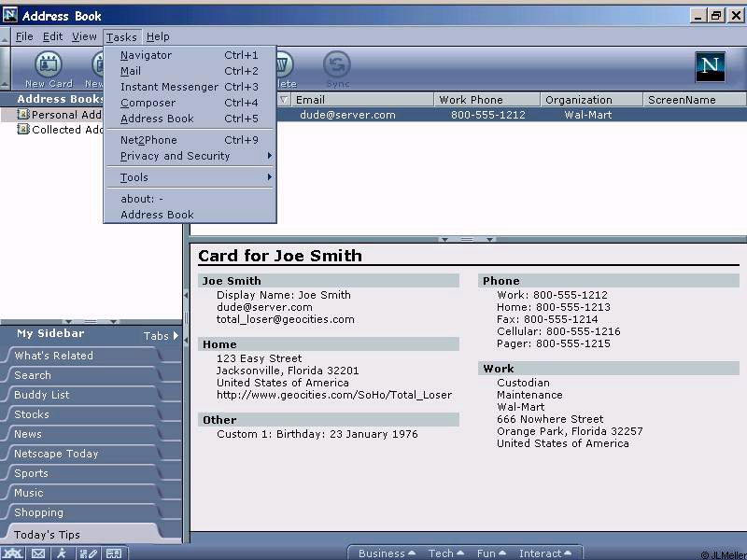The width and height of the screenshot is (747, 560).
Task: Click the Personal Address Book icon
Action: point(22,114)
